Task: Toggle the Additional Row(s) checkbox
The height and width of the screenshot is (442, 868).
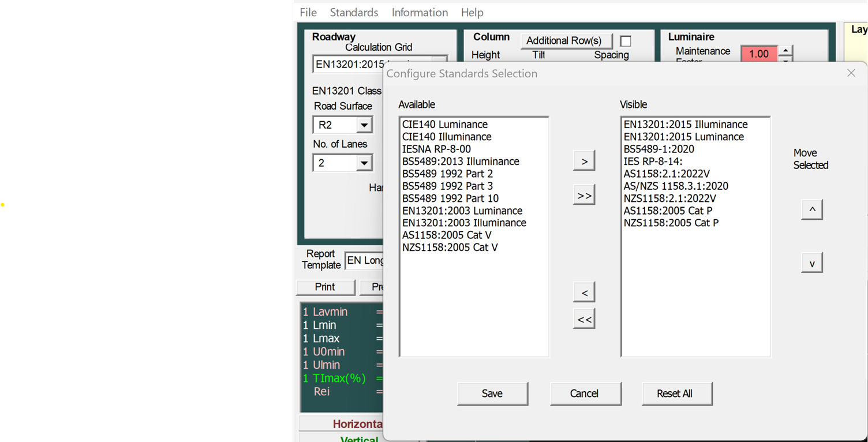Action: [x=625, y=41]
